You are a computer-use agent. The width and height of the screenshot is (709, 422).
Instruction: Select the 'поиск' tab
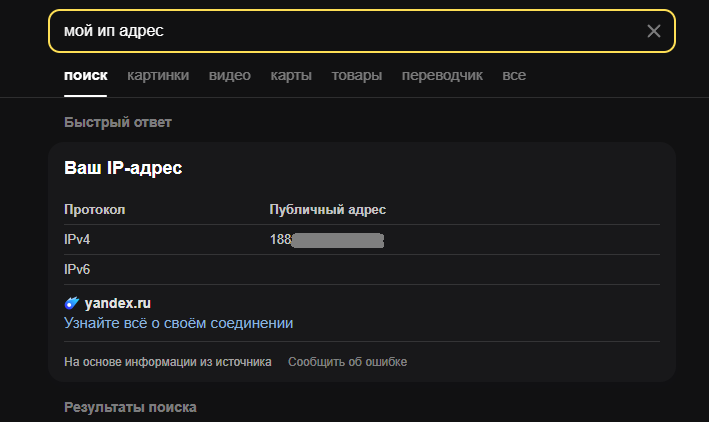pyautogui.click(x=85, y=75)
